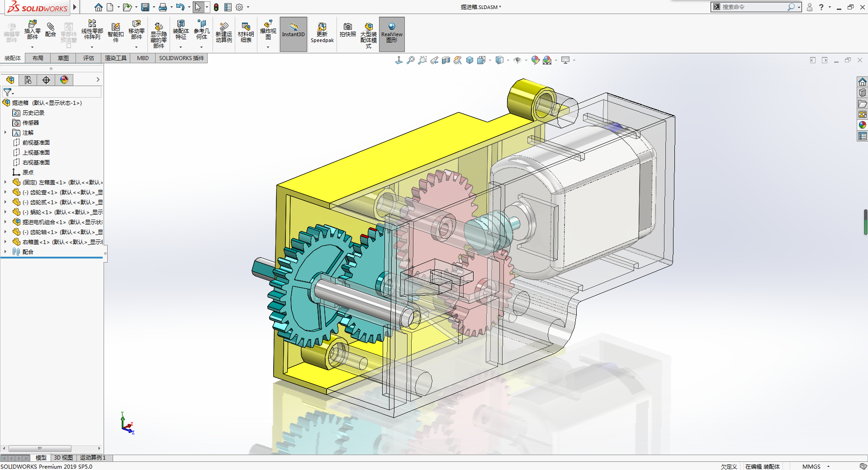Open 材料明细表 (Bill of Materials)
Image resolution: width=868 pixels, height=470 pixels.
[246, 33]
